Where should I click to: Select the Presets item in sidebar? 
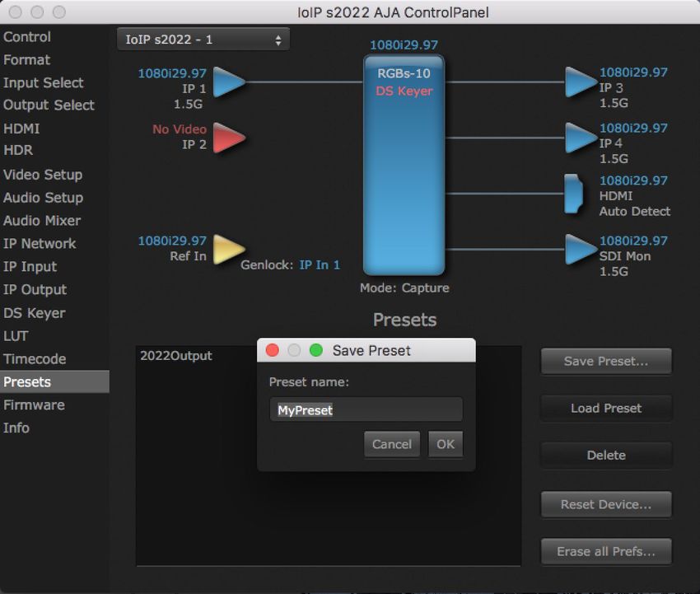coord(54,382)
